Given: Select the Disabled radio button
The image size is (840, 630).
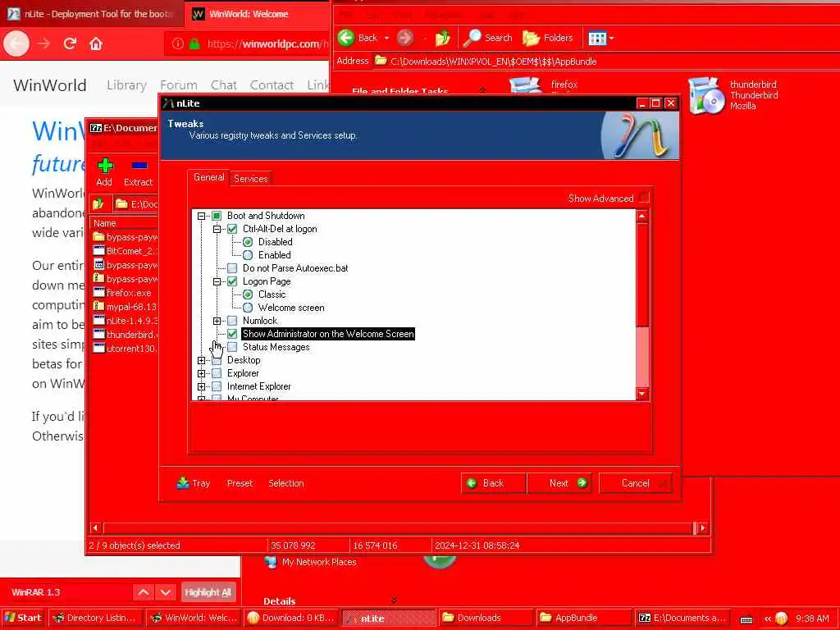Looking at the screenshot, I should [248, 242].
